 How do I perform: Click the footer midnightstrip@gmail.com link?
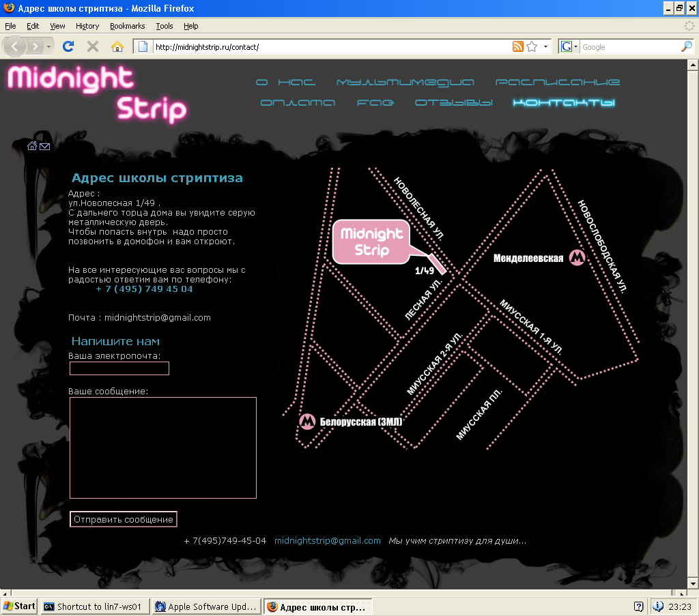tap(327, 540)
